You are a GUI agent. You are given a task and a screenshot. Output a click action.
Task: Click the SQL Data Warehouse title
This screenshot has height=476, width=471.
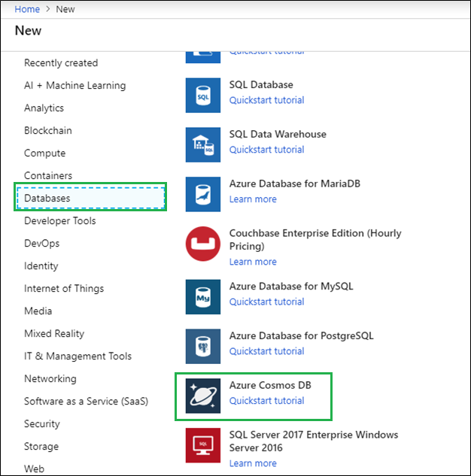pyautogui.click(x=278, y=134)
